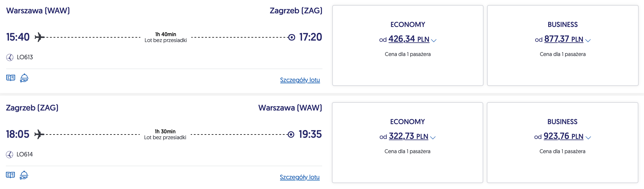Click LOT airline logo next to LO613
The width and height of the screenshot is (644, 189).
10,57
